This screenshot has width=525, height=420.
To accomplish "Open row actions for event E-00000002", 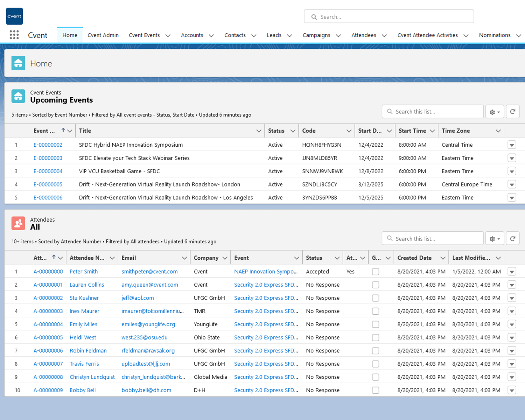I will (x=512, y=145).
